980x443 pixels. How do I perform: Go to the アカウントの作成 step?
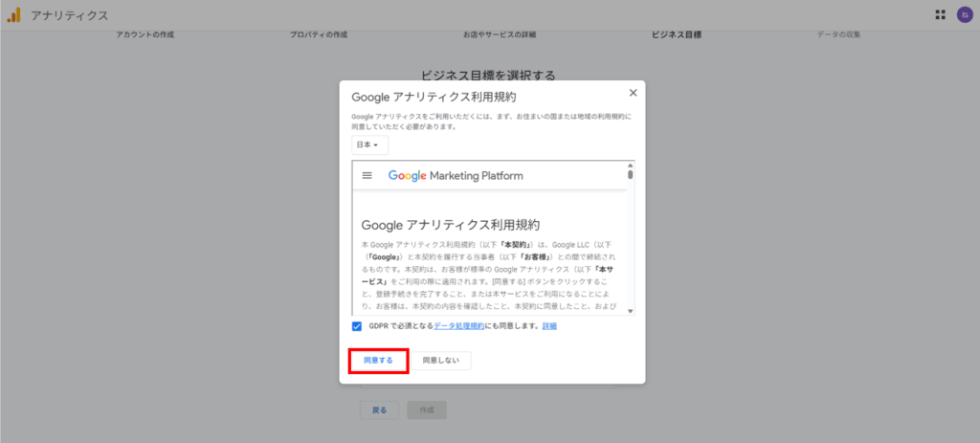145,35
